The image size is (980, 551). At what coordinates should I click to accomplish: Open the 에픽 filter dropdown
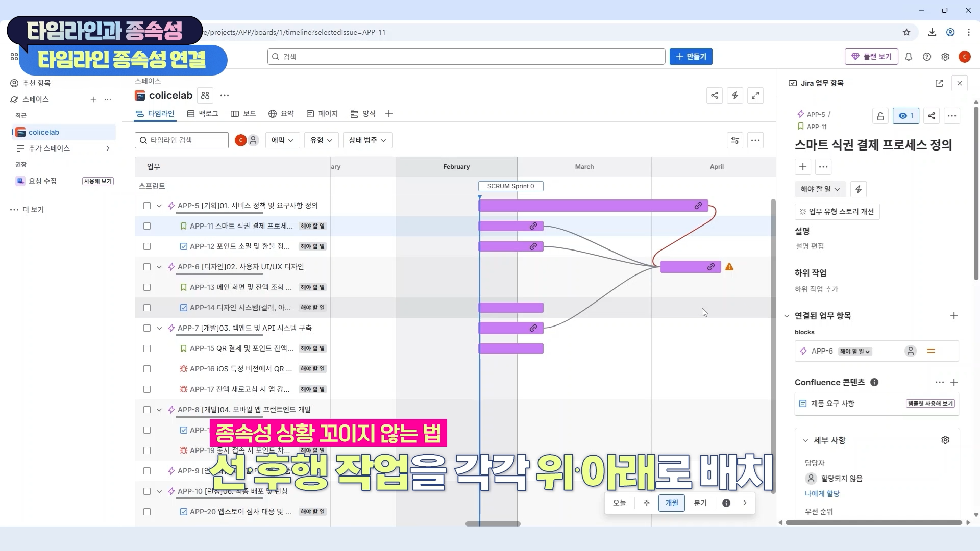282,140
